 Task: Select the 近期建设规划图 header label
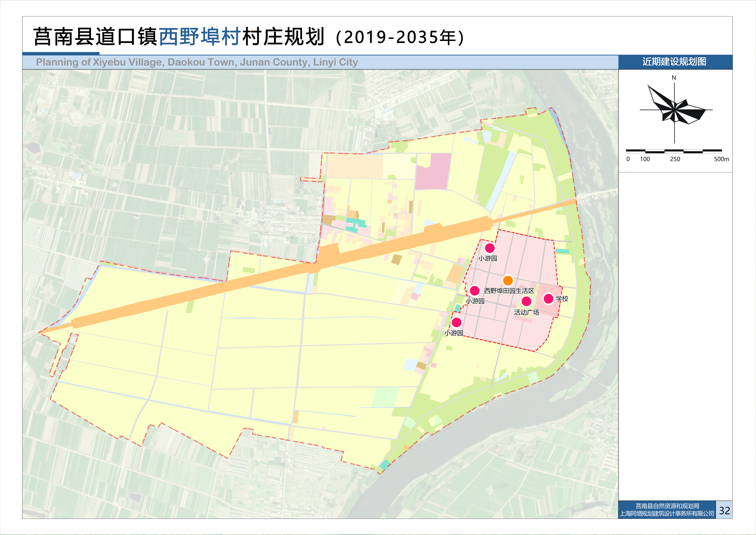[x=674, y=62]
